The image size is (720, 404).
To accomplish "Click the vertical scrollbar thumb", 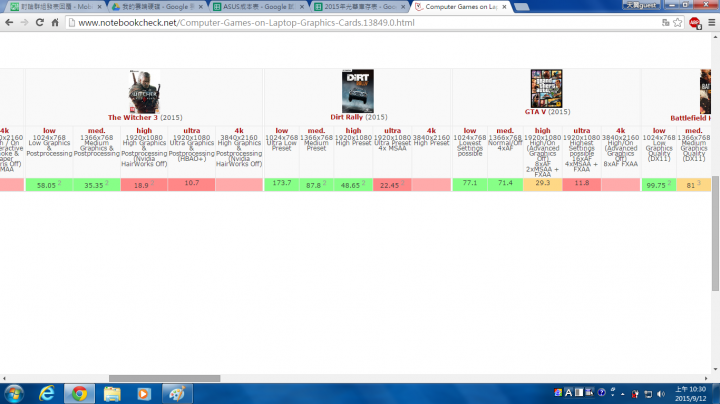I will [715, 233].
